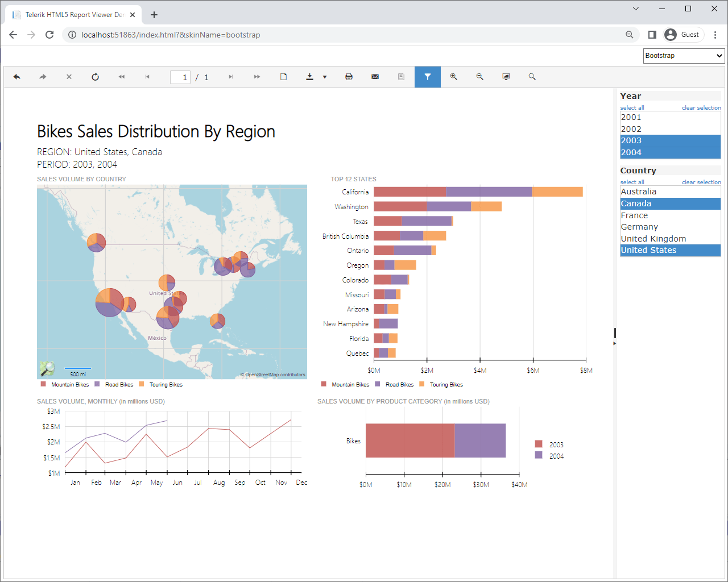Open a new browser tab
The image size is (728, 582).
[154, 15]
